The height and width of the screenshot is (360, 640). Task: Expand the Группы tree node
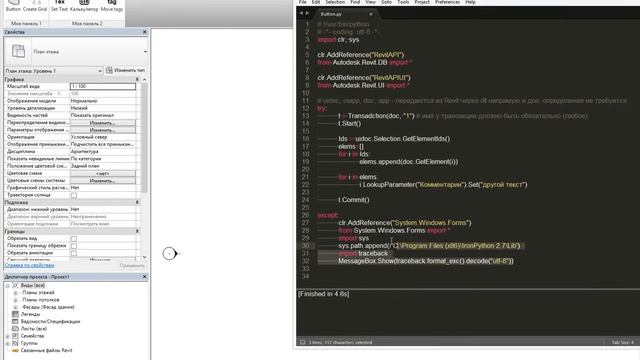point(7,343)
